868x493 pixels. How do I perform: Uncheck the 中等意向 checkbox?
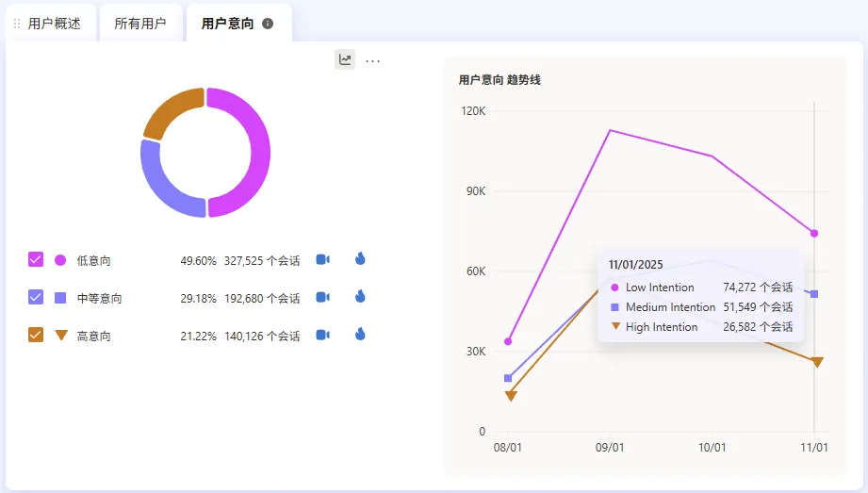tap(36, 297)
